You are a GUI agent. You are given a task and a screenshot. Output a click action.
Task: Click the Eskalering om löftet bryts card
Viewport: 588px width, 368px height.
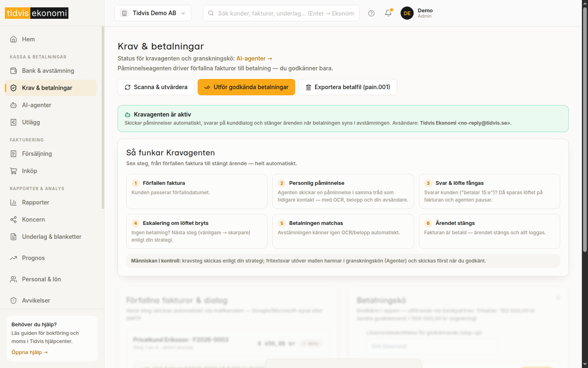point(197,231)
